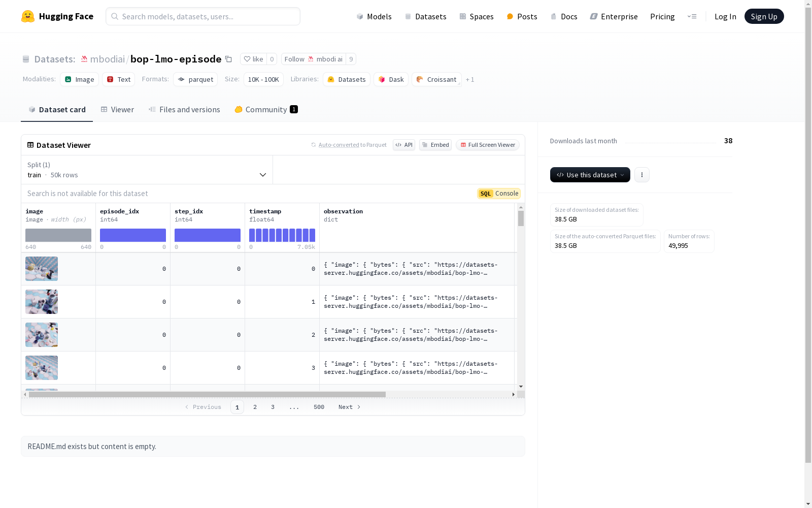Open the Auto-converted to Parquet link
The width and height of the screenshot is (812, 508).
tap(339, 145)
